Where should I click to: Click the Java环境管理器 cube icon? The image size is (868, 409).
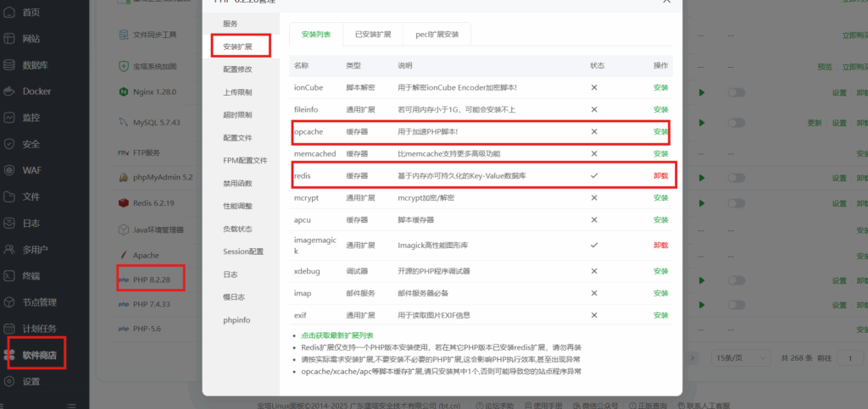124,229
